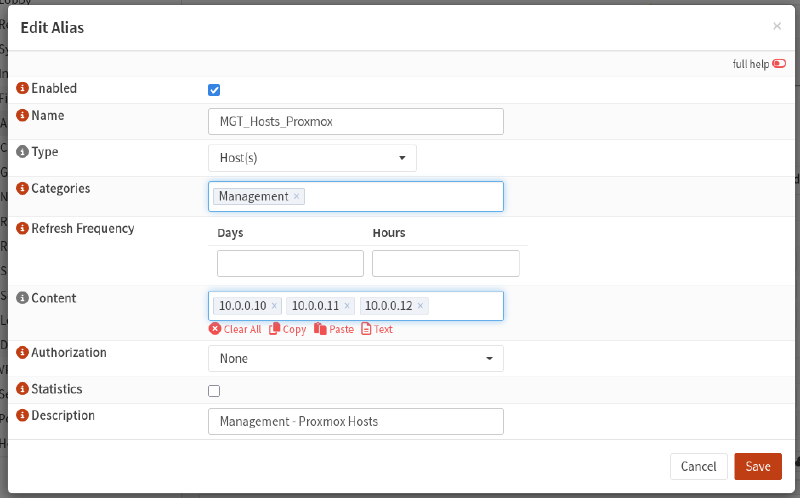
Task: Switch Content to Text mode
Action: click(x=377, y=329)
